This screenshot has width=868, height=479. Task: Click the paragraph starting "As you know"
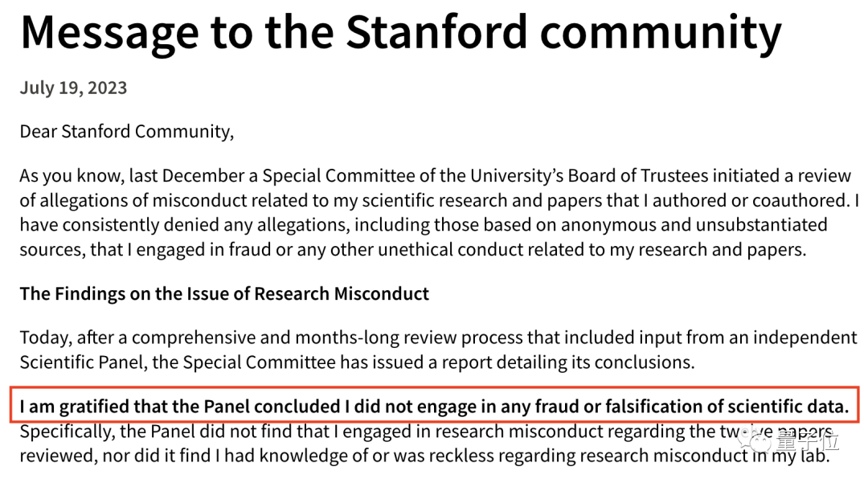coord(434,213)
